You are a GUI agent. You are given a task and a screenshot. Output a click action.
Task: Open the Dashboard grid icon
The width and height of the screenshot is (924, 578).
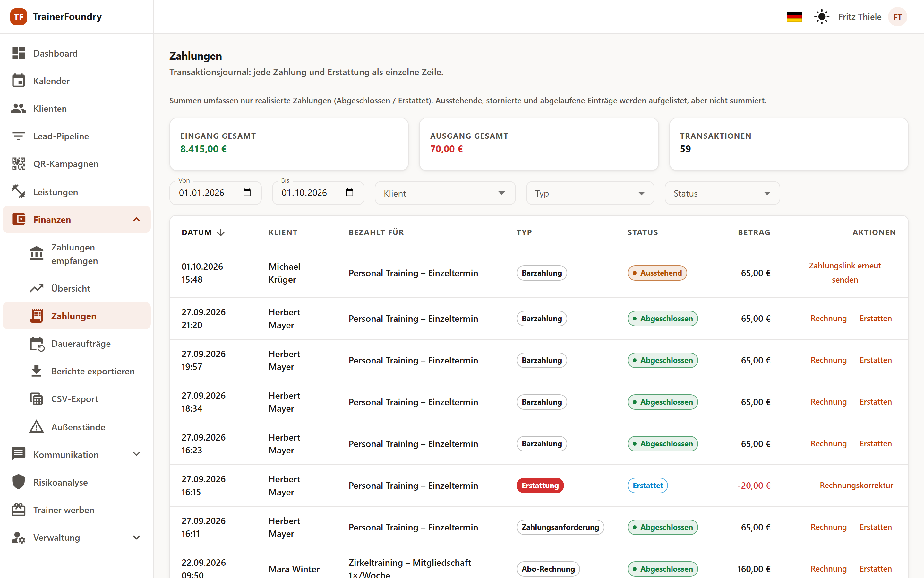point(18,53)
